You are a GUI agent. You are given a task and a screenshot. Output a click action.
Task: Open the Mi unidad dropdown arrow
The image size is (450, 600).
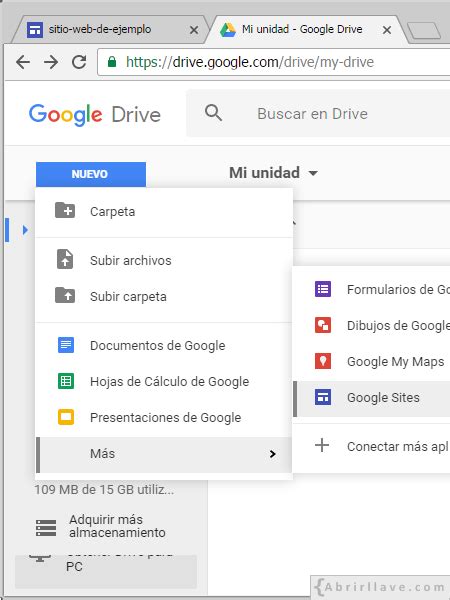point(313,173)
